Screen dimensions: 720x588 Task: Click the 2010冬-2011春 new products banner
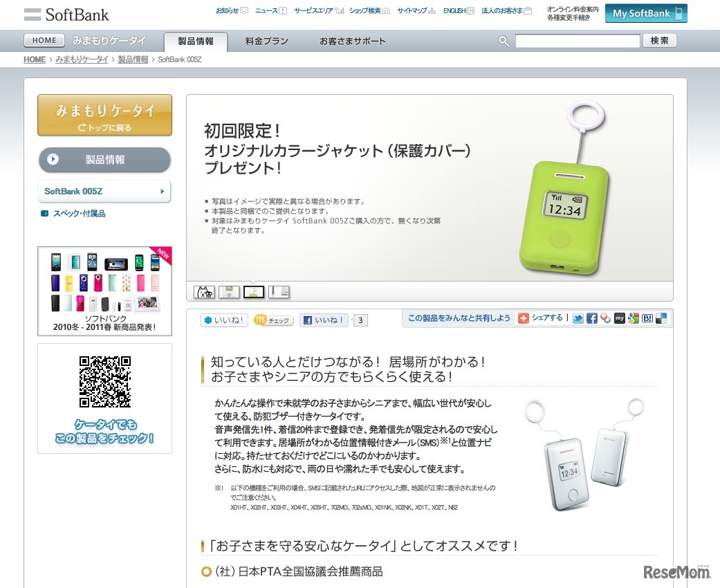coord(104,291)
